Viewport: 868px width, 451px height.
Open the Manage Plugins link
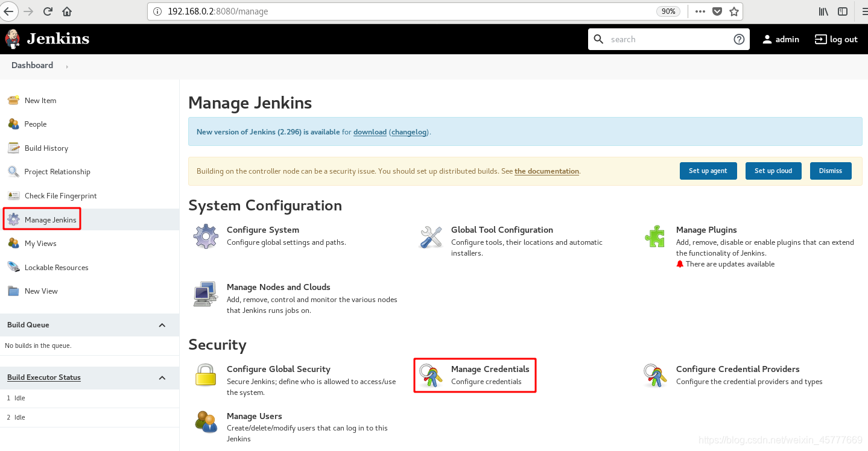(706, 230)
